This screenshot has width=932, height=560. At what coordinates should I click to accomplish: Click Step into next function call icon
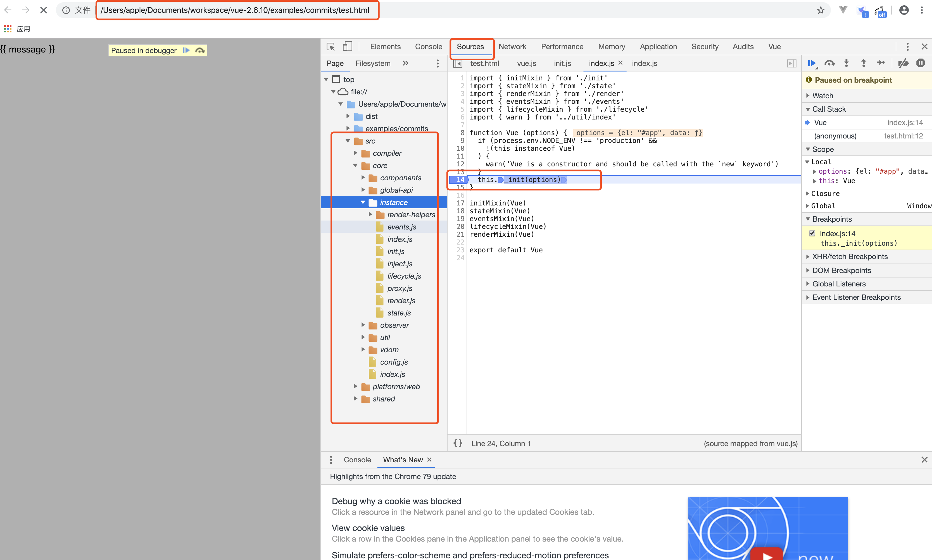click(846, 63)
